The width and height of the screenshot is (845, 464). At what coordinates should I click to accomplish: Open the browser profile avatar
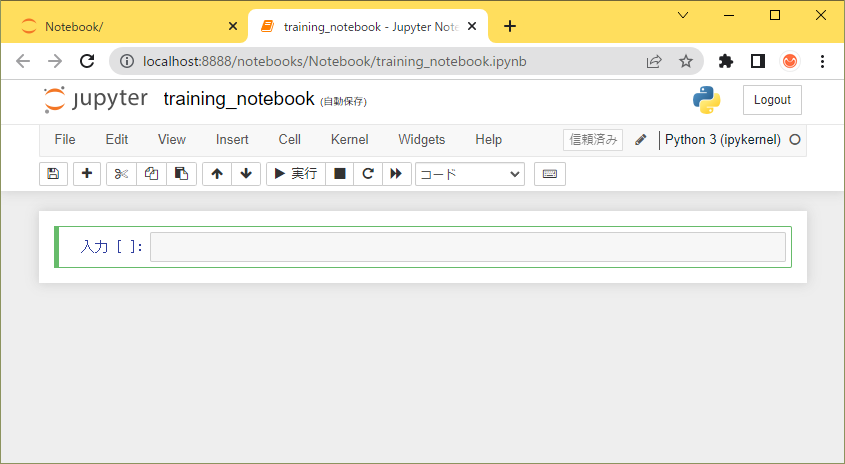(790, 61)
